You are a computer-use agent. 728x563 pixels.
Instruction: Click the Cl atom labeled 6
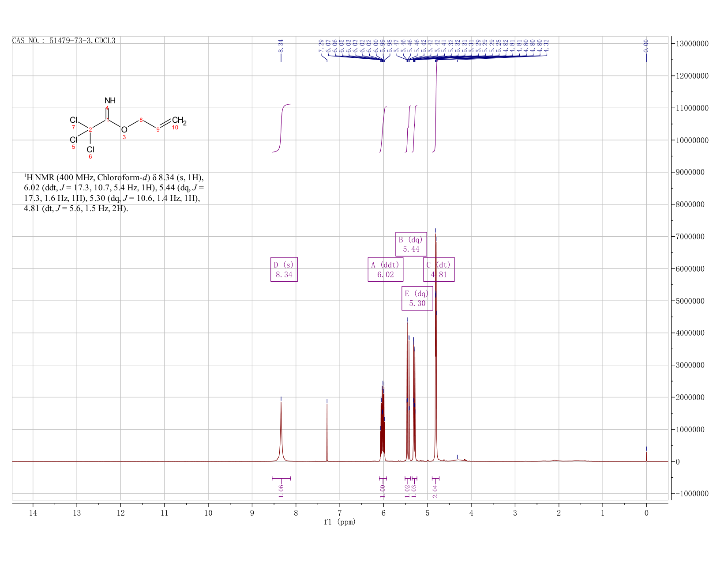coord(90,150)
